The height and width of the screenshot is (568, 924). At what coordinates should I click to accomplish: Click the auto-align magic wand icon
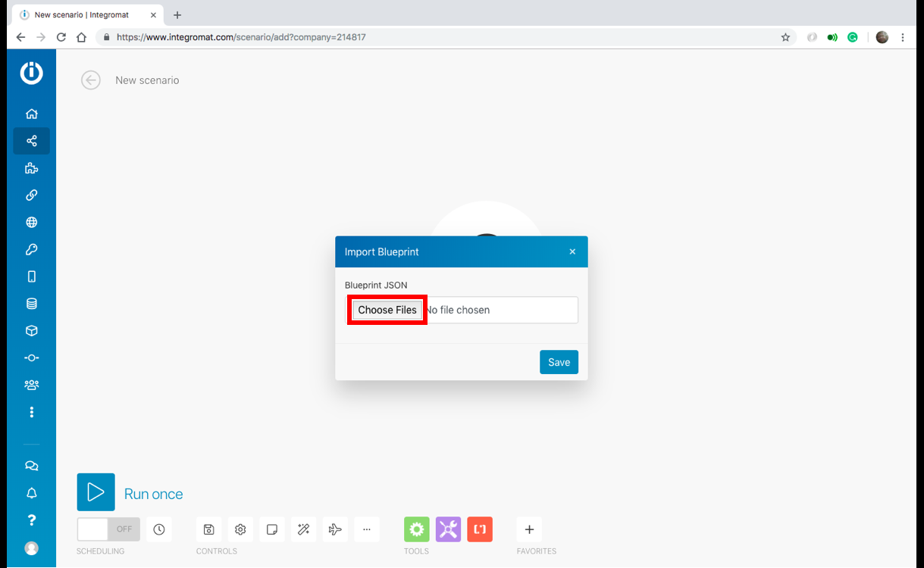click(x=303, y=529)
